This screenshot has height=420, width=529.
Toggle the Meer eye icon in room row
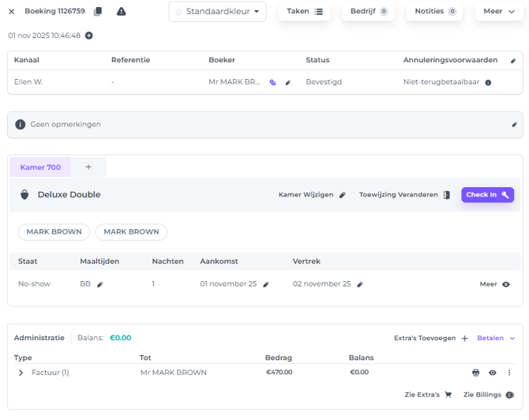click(x=506, y=284)
